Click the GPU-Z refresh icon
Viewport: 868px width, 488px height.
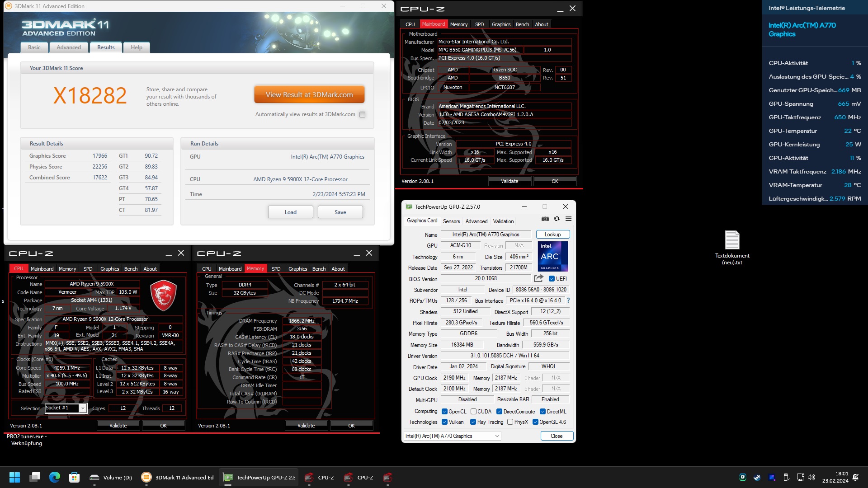click(x=557, y=219)
